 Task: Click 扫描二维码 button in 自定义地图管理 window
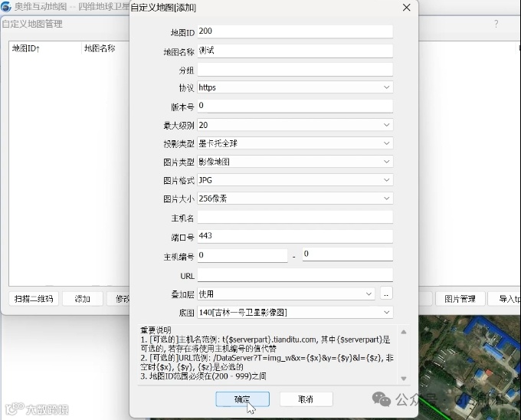point(34,299)
